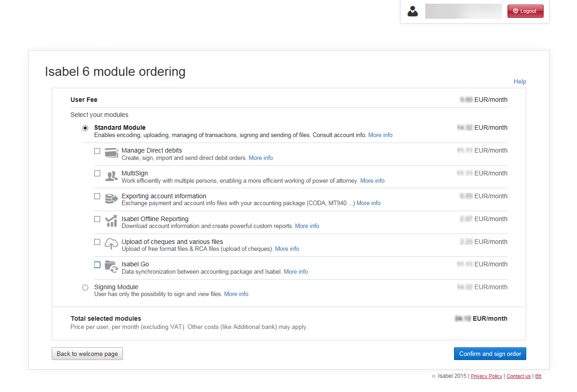Check the Exporting account information checkbox
This screenshot has height=392, width=577.
click(97, 196)
